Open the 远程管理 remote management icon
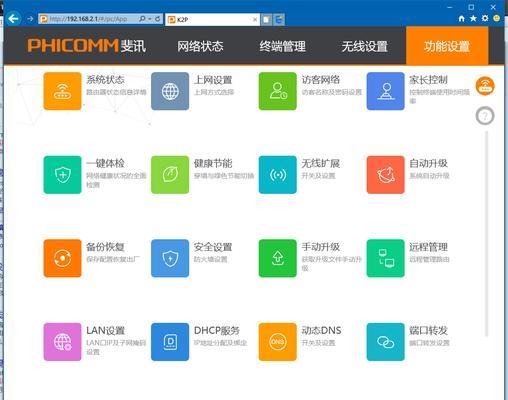 click(386, 258)
